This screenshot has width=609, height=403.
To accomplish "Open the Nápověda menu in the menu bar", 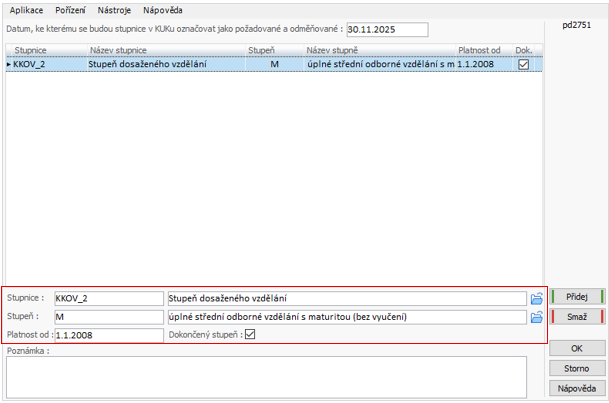I will click(162, 9).
